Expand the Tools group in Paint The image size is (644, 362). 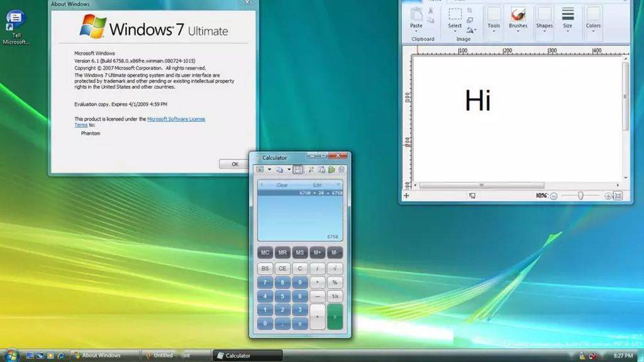click(494, 23)
